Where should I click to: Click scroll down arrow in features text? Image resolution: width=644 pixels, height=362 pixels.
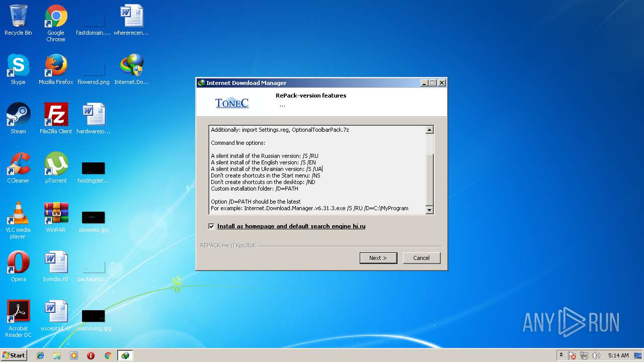click(430, 210)
